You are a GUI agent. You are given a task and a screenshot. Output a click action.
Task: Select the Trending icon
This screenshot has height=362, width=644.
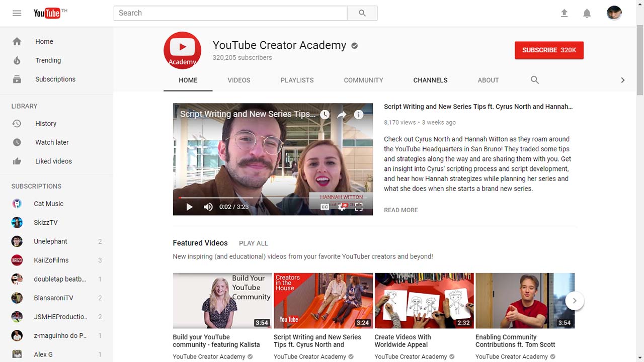coord(17,60)
